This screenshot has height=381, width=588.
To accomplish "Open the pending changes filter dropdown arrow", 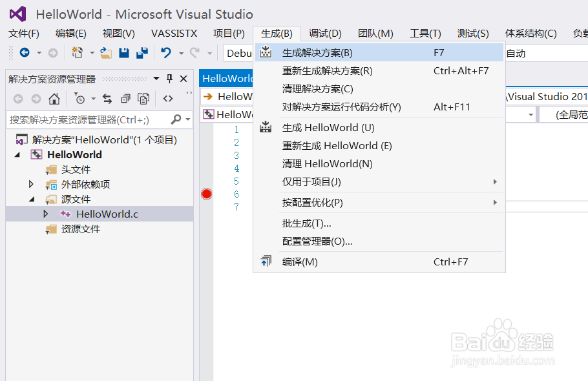I will [x=94, y=99].
